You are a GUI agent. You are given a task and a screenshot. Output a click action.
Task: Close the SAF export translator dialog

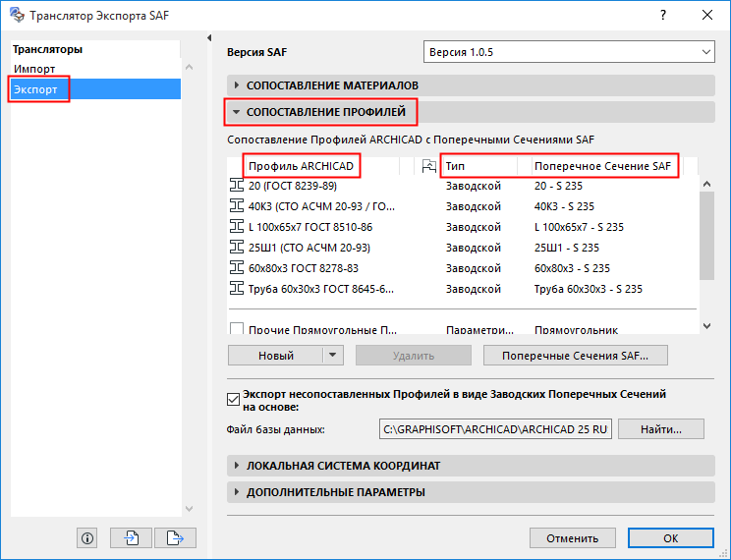pos(707,15)
